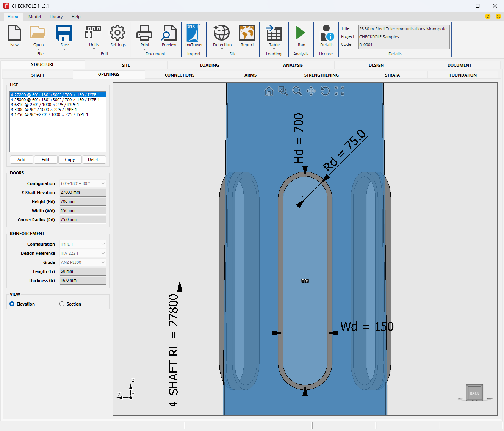This screenshot has width=504, height=431.
Task: Open the Model ribbon tab
Action: click(x=34, y=17)
